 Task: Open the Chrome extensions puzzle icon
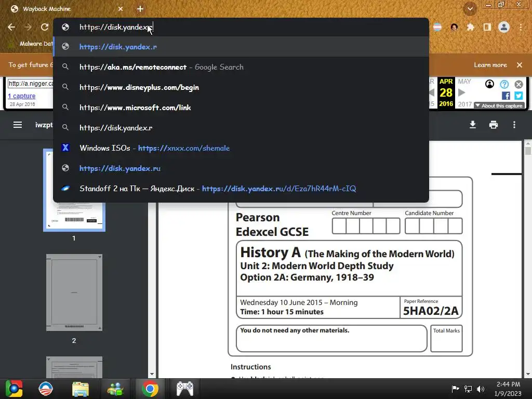tap(471, 27)
